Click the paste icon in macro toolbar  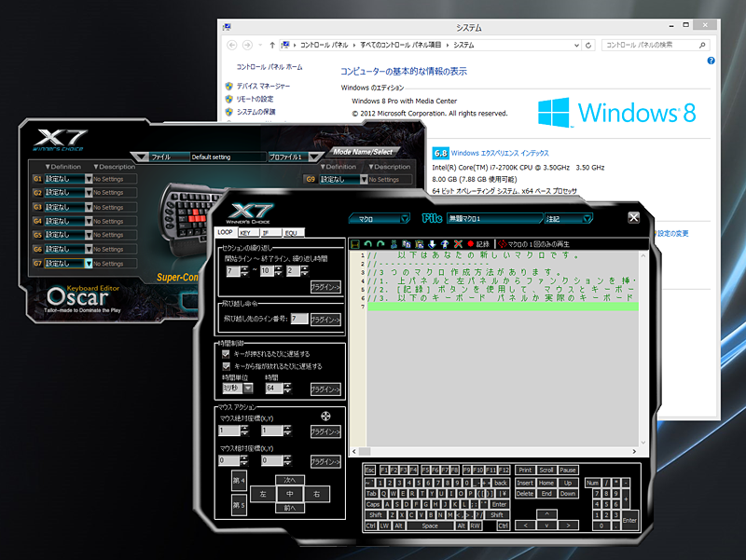coord(419,244)
